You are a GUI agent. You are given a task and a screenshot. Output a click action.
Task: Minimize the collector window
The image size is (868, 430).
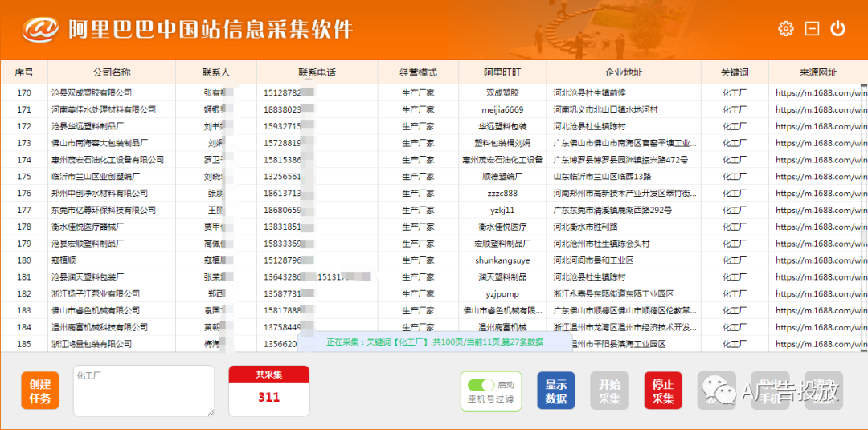coord(812,29)
